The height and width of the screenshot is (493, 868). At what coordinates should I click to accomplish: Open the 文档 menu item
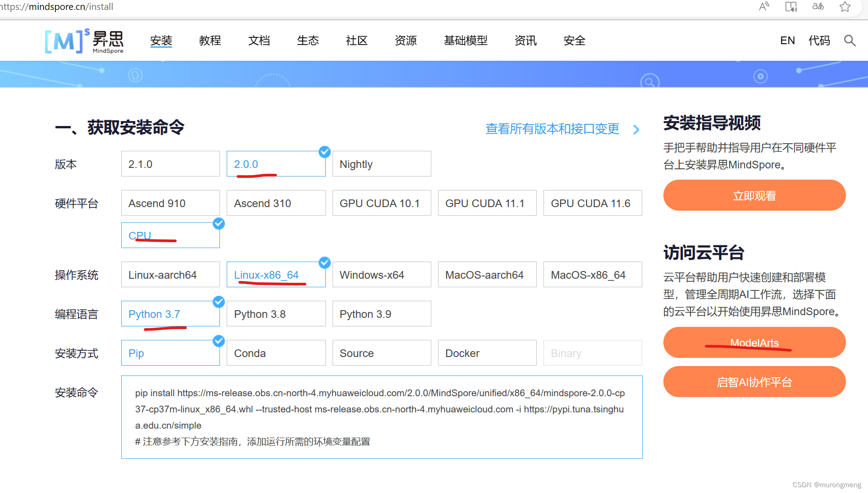[259, 41]
